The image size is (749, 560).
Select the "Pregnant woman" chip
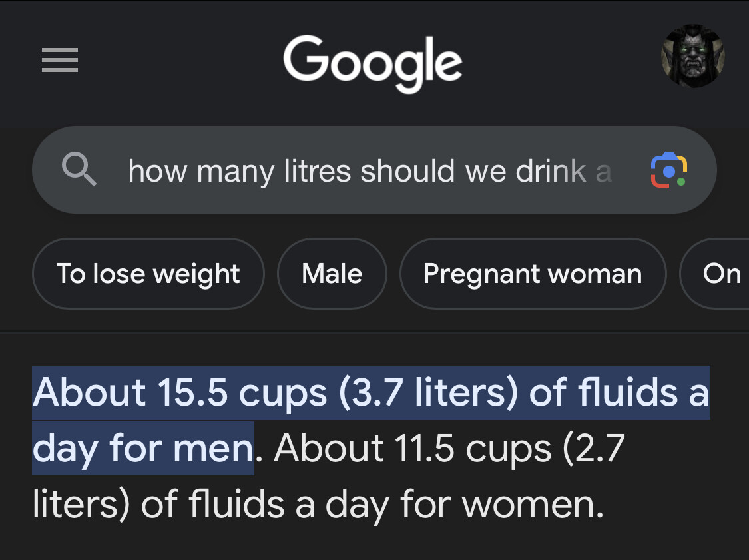point(533,274)
